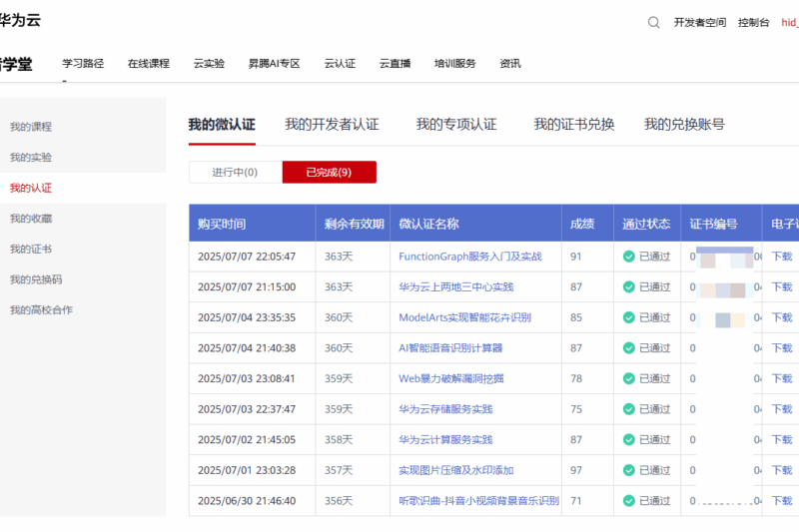Click the search magnifier icon
This screenshot has height=532, width=799.
pyautogui.click(x=653, y=22)
